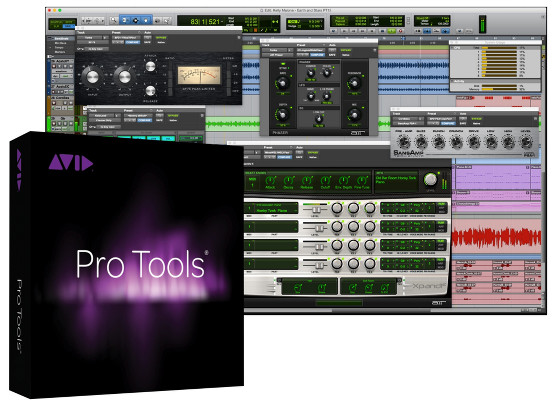Click the BF76 Attack knob
The image size is (560, 403).
click(150, 66)
